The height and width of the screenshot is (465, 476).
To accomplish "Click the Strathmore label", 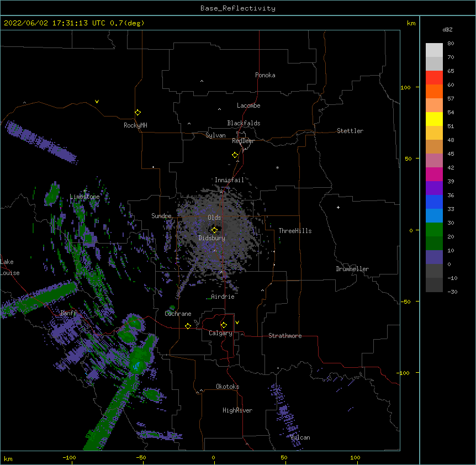I will [285, 336].
